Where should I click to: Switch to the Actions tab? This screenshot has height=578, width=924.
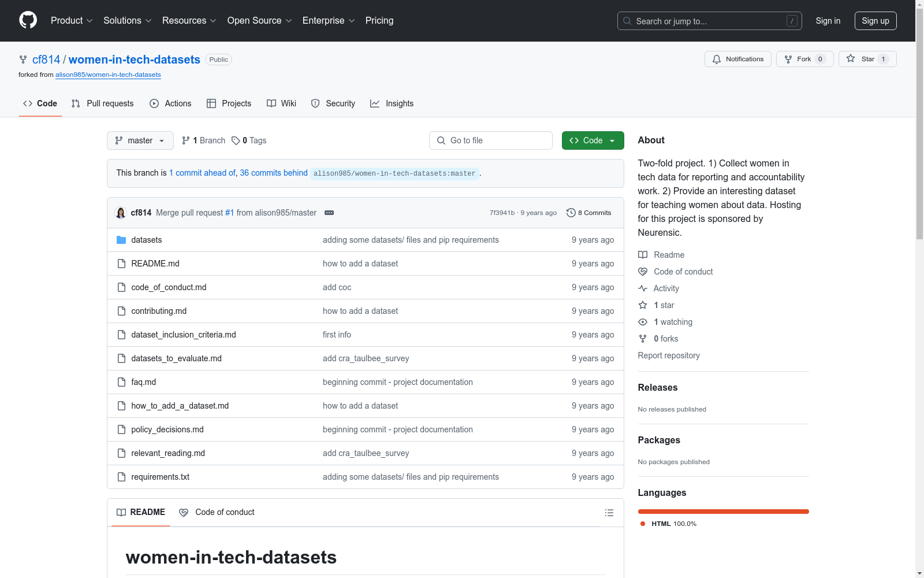click(170, 103)
